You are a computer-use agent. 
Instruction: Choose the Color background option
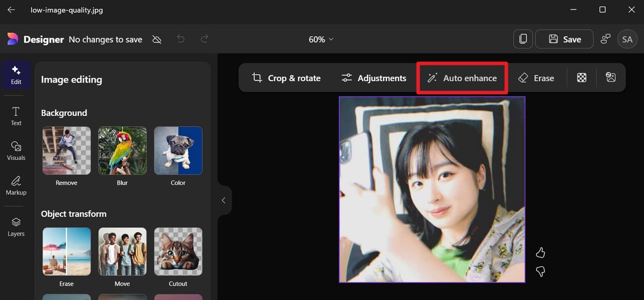click(x=178, y=150)
